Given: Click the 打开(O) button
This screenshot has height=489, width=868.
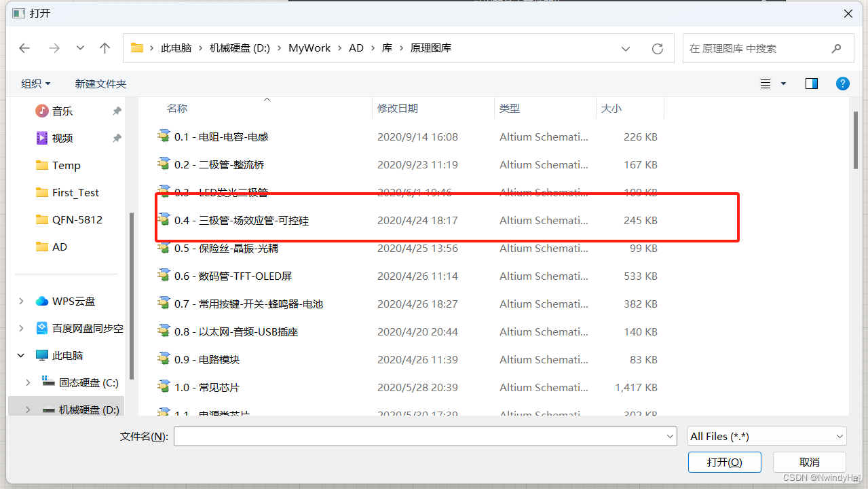Looking at the screenshot, I should pyautogui.click(x=724, y=462).
